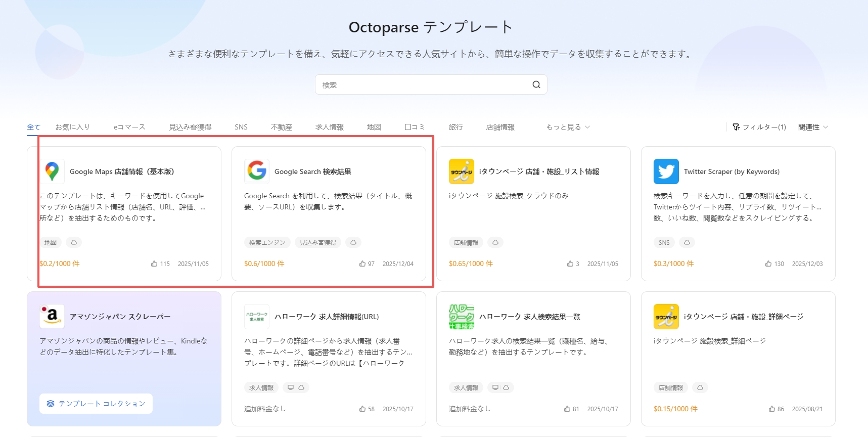
Task: Open Twitter Scraper (by Keywords) title link
Action: [731, 171]
